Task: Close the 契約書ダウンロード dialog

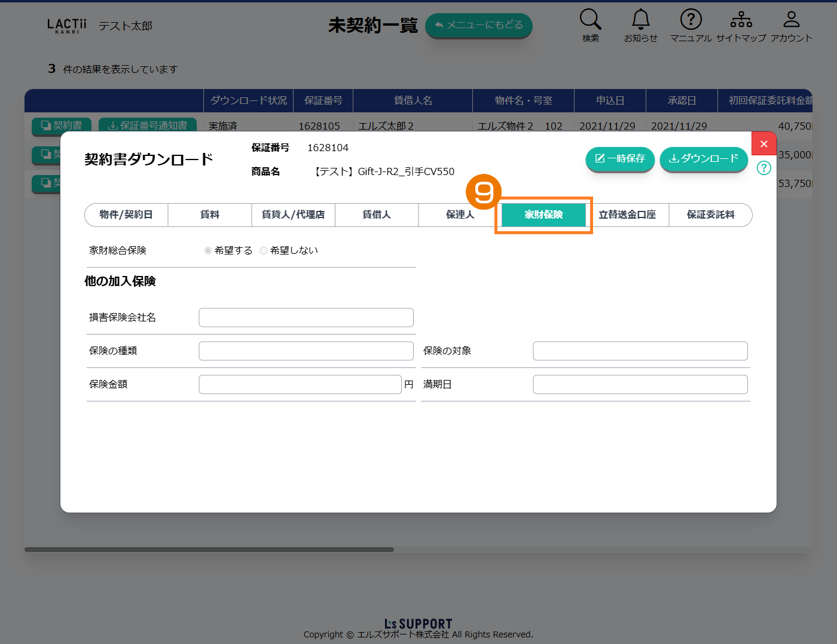Action: pos(763,144)
